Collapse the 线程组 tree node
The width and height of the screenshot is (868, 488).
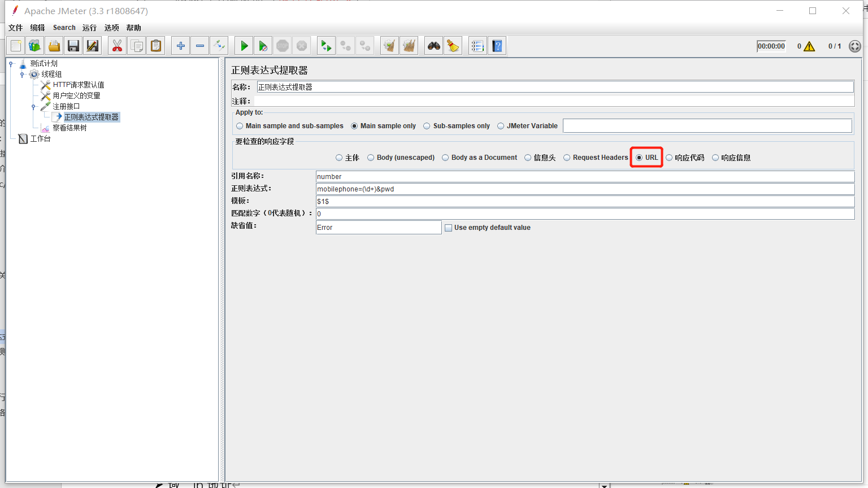pos(22,75)
